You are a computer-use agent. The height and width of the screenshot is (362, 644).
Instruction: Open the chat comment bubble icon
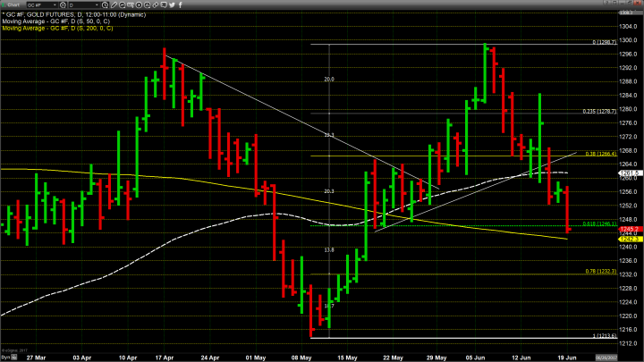(164, 5)
